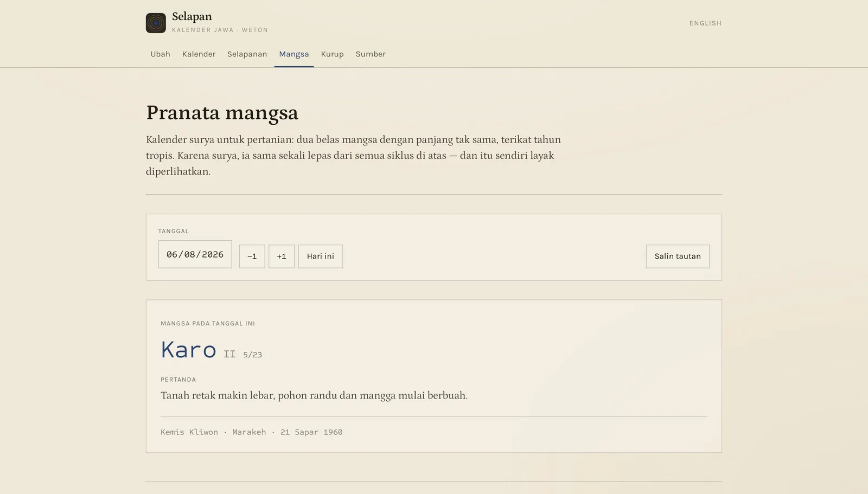Click the Selapan concentric-circle logo icon
The image size is (868, 494).
tap(156, 23)
